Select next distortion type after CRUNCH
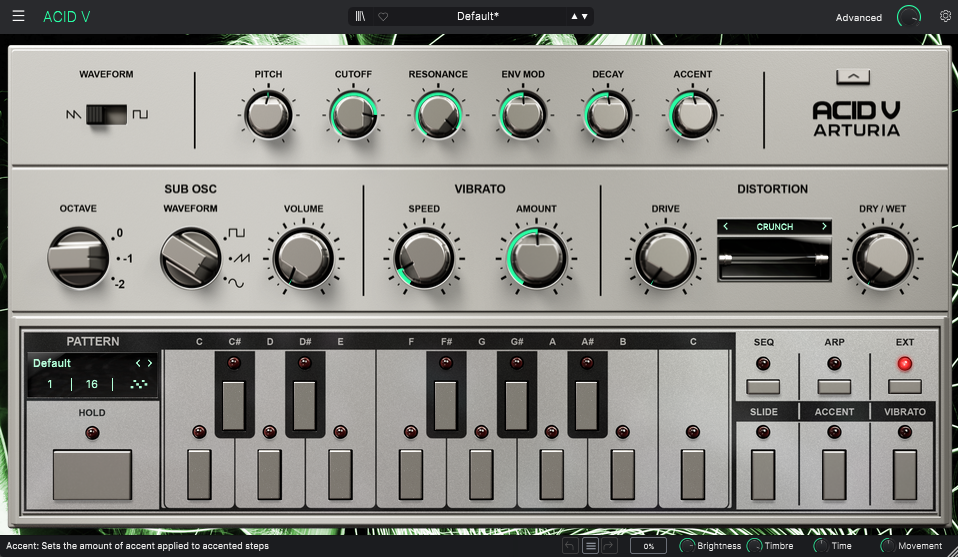The height and width of the screenshot is (557, 958). pyautogui.click(x=824, y=227)
